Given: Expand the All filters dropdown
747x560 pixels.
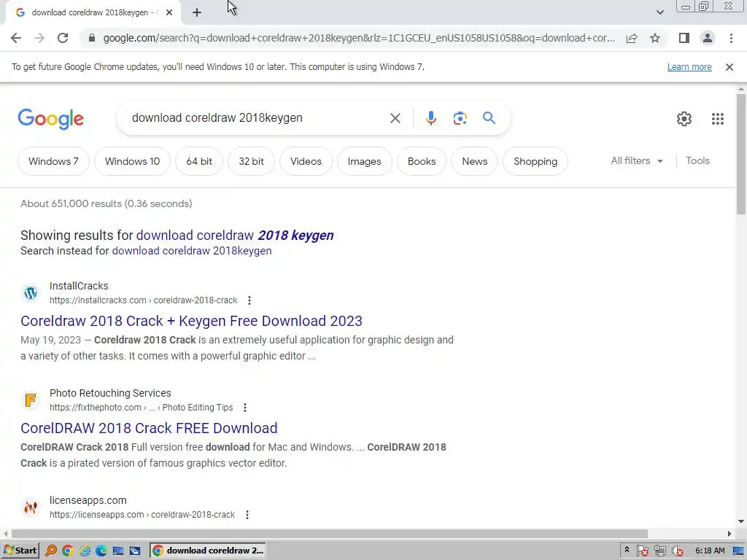Looking at the screenshot, I should click(637, 161).
